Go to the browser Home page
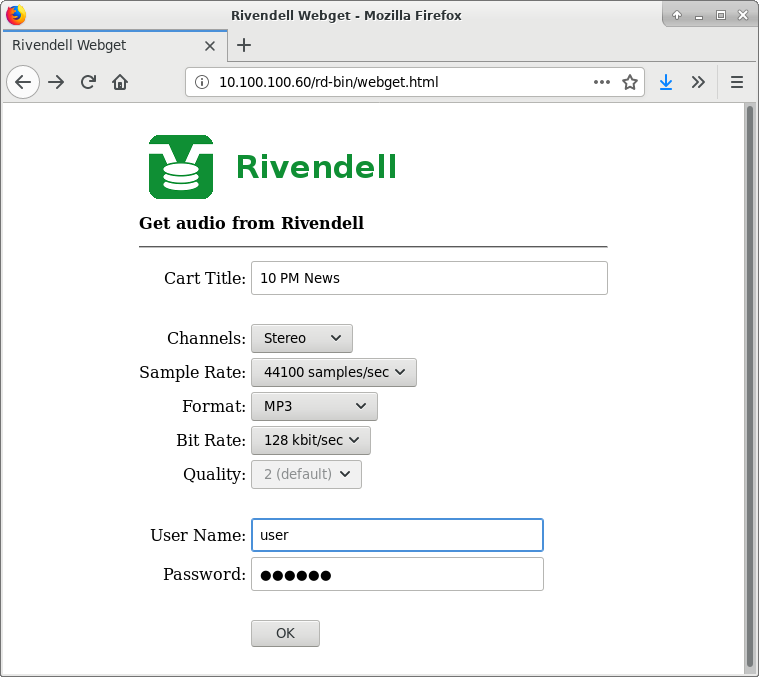The height and width of the screenshot is (677, 759). [120, 82]
